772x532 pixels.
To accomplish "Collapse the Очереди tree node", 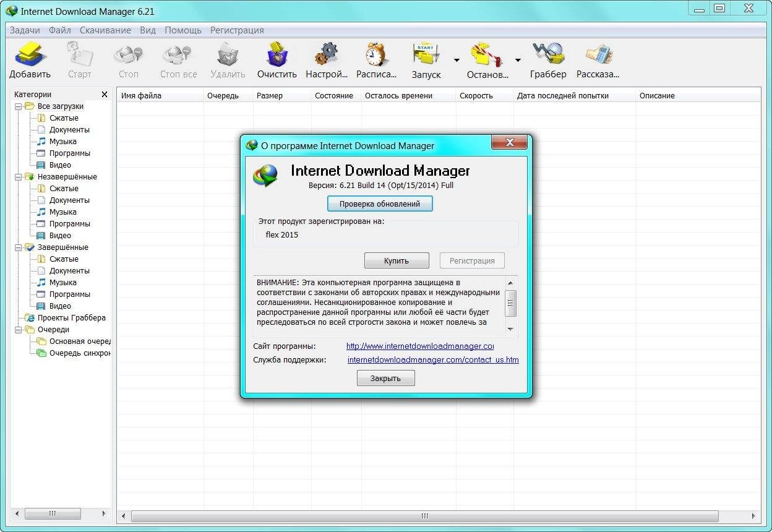I will 18,330.
